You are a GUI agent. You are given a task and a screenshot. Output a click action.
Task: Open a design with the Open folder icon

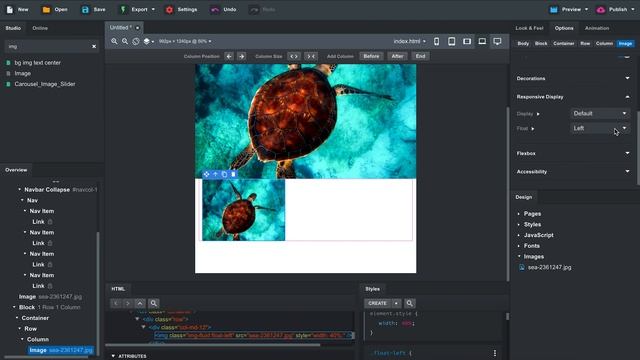click(x=46, y=9)
